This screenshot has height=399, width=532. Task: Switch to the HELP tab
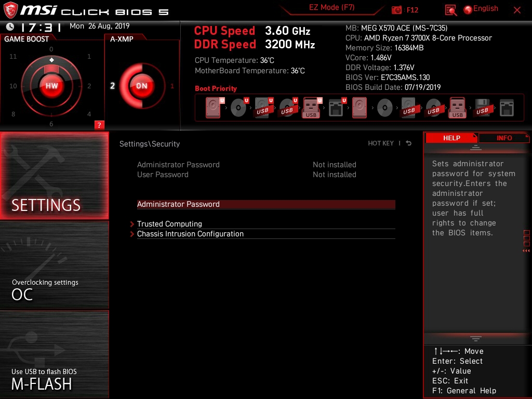point(451,138)
